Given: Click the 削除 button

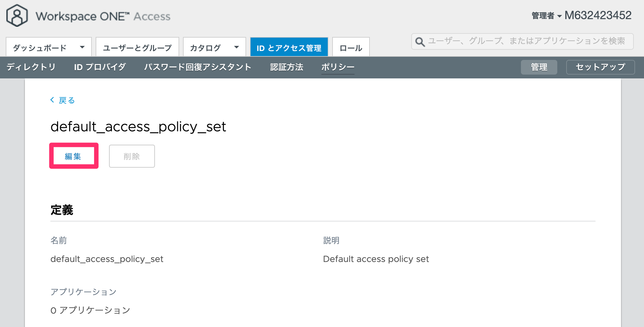Looking at the screenshot, I should click(x=132, y=156).
